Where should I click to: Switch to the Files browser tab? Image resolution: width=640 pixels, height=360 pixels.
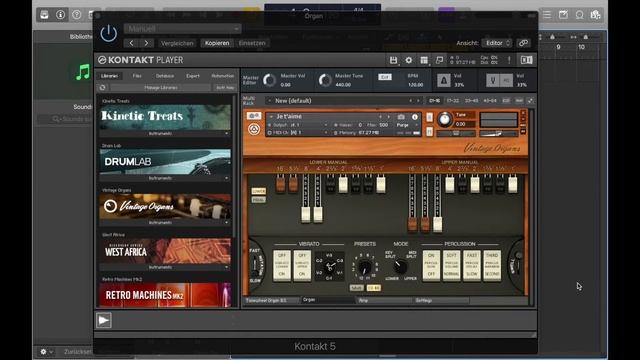pyautogui.click(x=137, y=76)
